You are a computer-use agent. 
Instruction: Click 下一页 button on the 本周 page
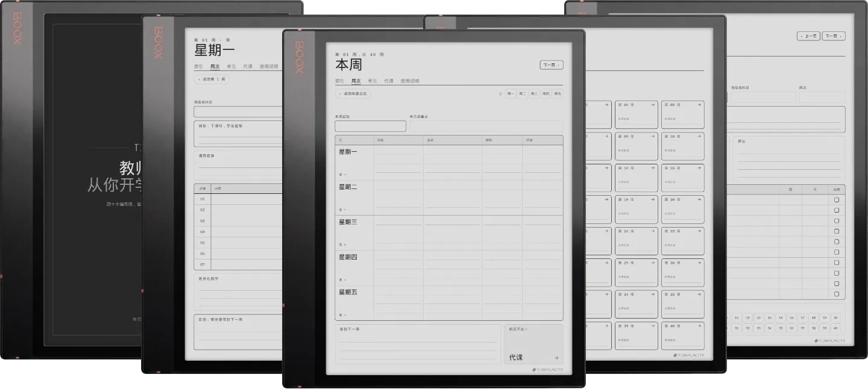click(552, 65)
